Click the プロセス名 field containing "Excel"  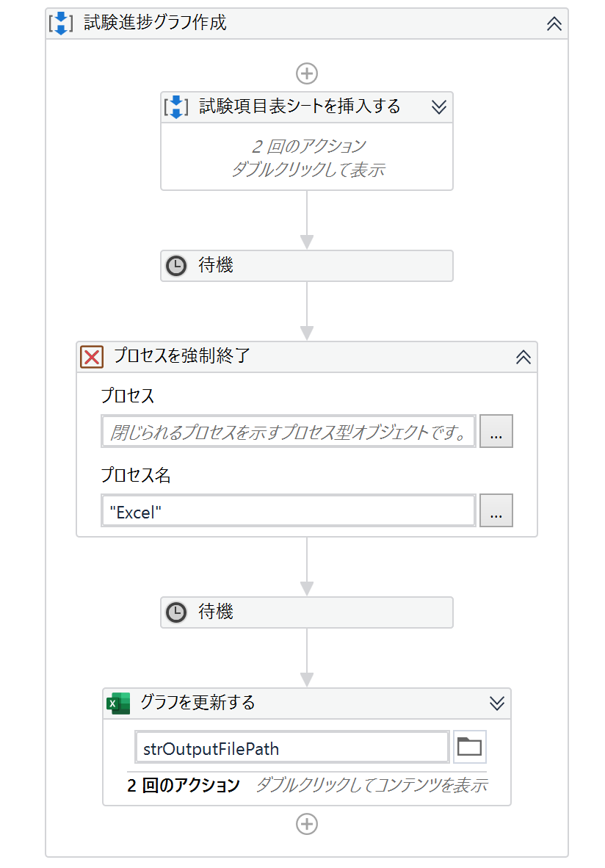tap(288, 511)
